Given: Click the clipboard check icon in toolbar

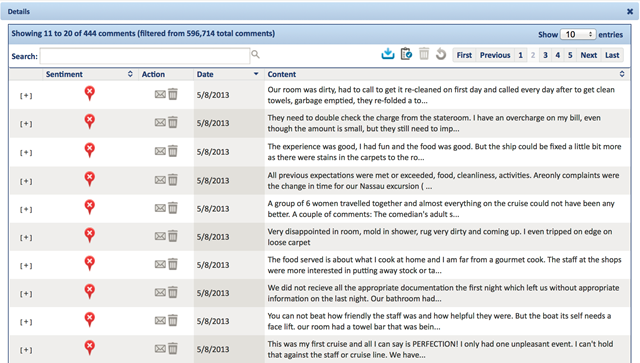Looking at the screenshot, I should coord(406,54).
